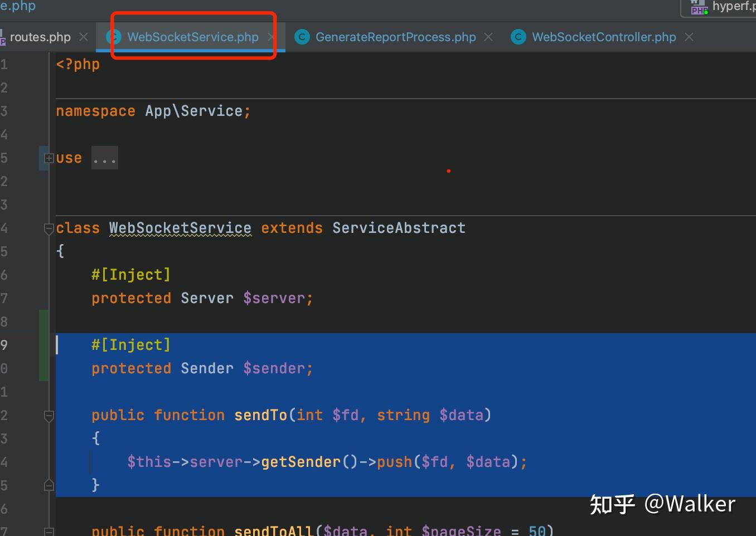Viewport: 756px width, 536px height.
Task: Close the WebSocketController.php tab
Action: 689,37
